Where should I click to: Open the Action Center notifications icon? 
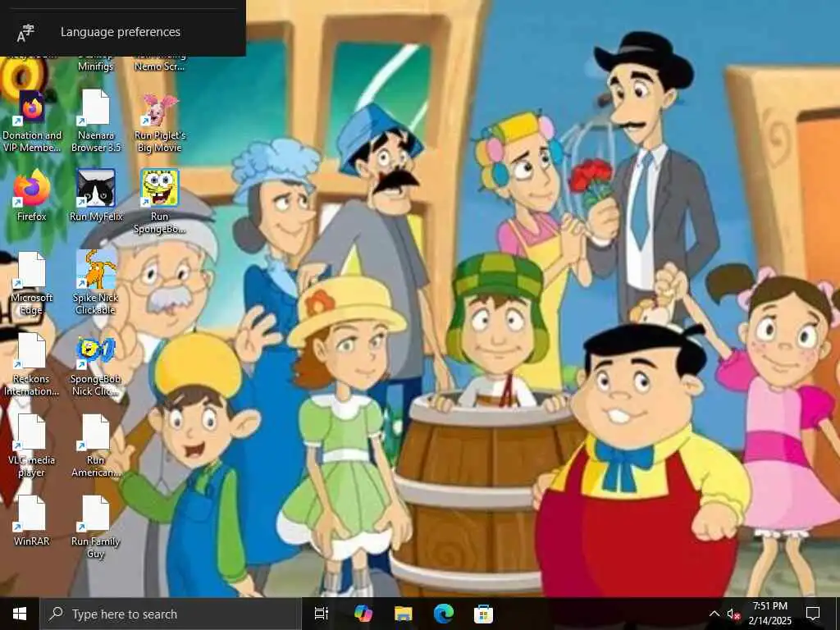tap(813, 614)
